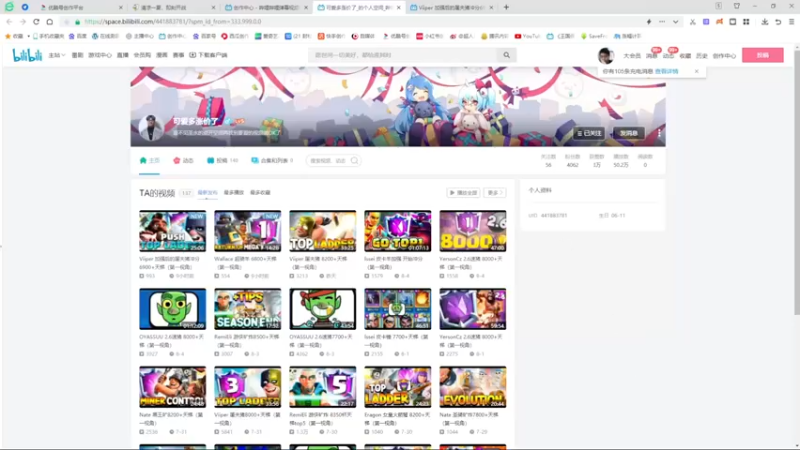
Task: Select the 合集和列表 tab
Action: click(272, 160)
